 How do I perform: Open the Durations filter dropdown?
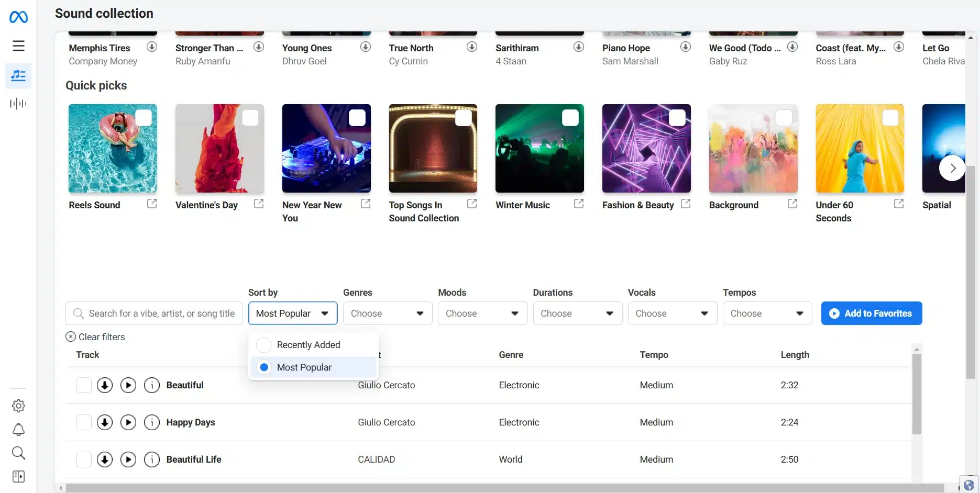tap(577, 313)
